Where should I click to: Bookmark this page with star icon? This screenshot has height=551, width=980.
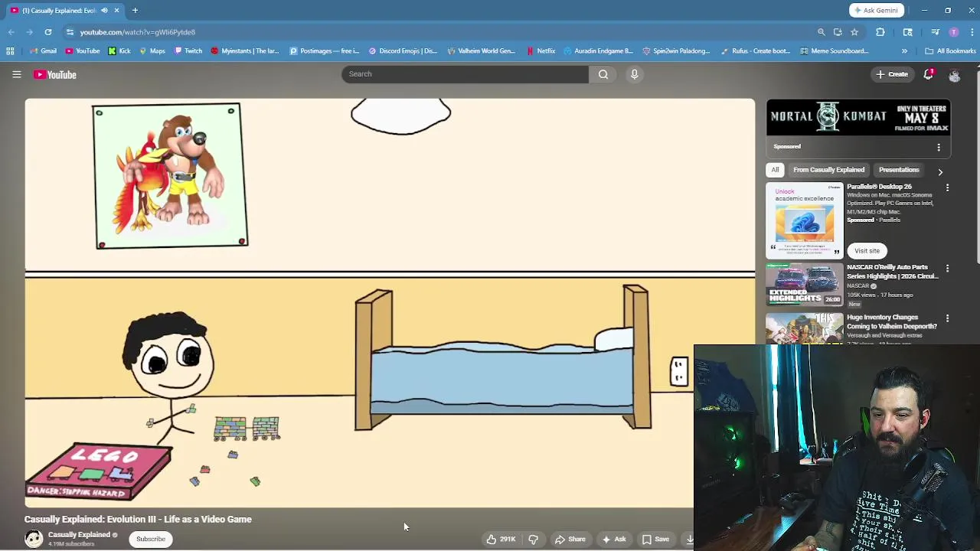click(854, 32)
